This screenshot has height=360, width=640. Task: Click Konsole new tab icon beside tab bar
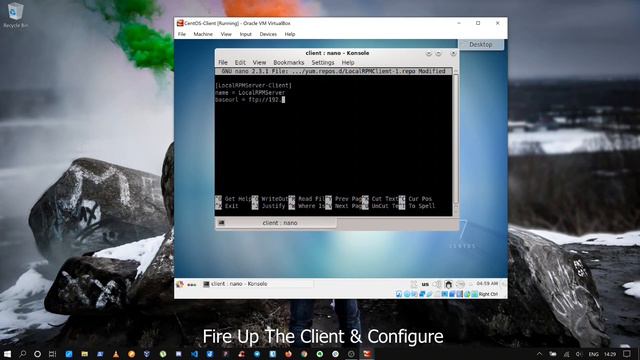coord(221,223)
